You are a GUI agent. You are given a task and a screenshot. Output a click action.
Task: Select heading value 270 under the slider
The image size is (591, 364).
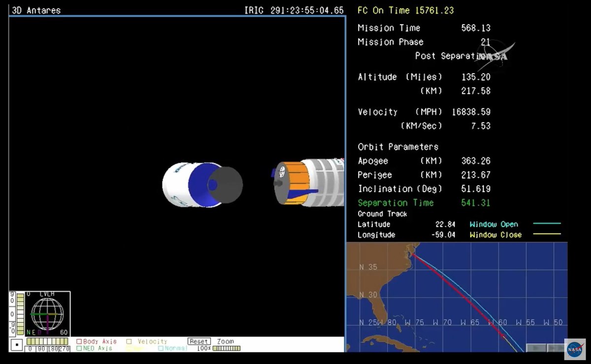click(x=65, y=349)
